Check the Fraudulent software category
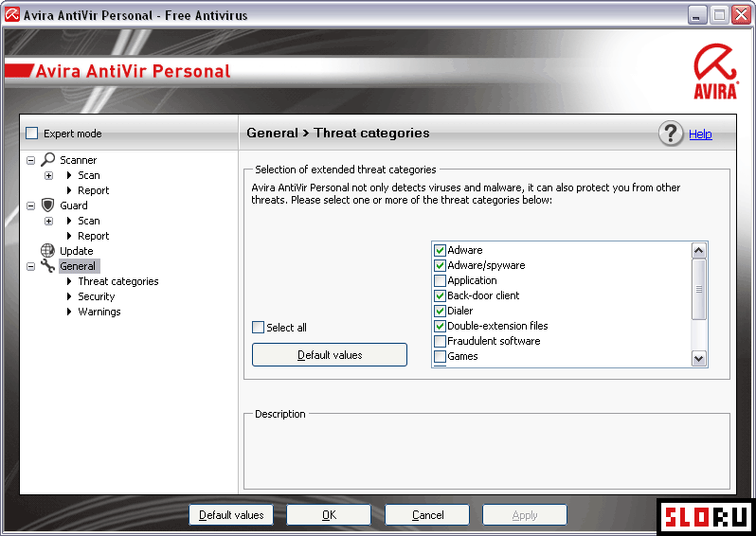The image size is (756, 536). pyautogui.click(x=440, y=341)
